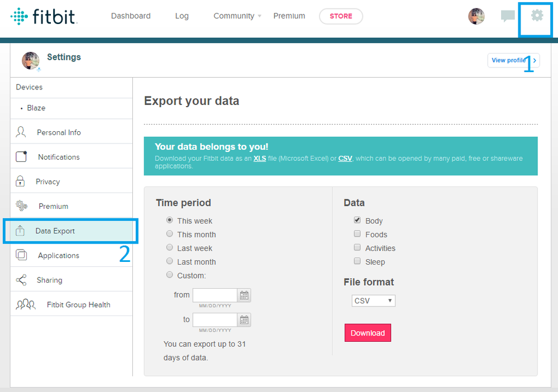Screen dimensions: 558x392
Task: Select the Custom time period radio button
Action: point(170,275)
